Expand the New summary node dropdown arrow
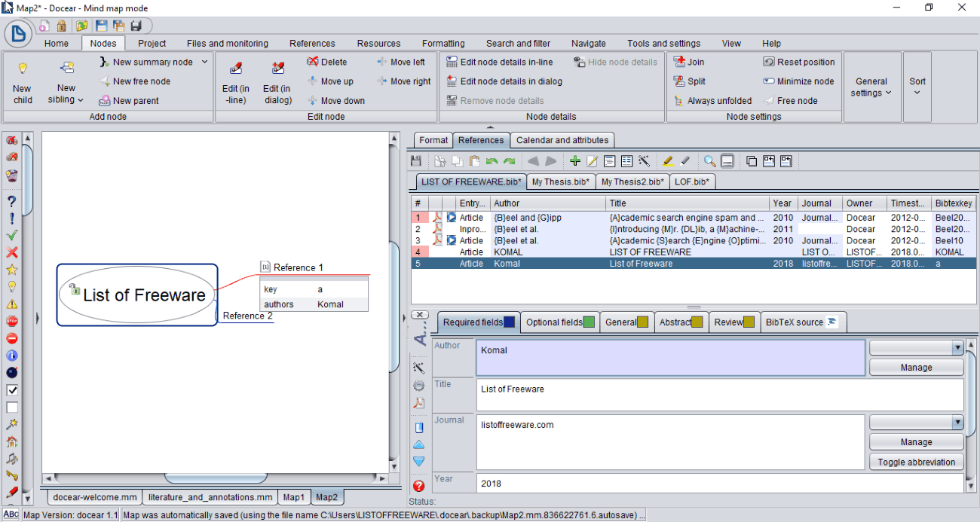Image resolution: width=980 pixels, height=522 pixels. click(204, 62)
